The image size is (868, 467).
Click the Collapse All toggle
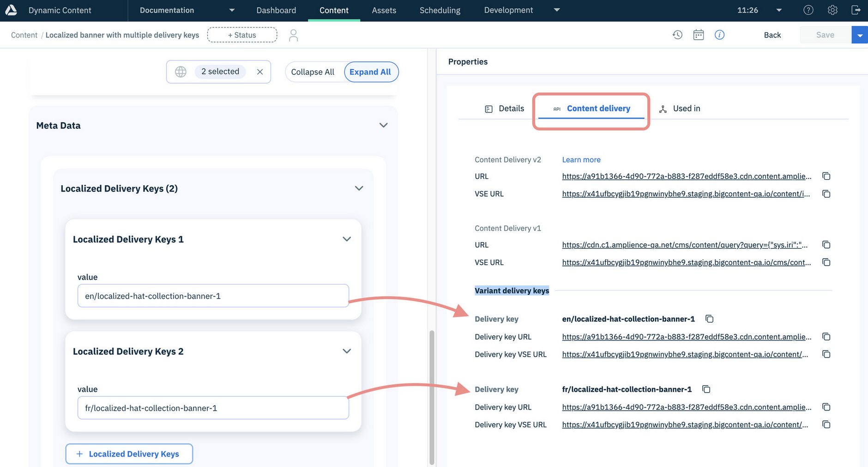(x=313, y=72)
